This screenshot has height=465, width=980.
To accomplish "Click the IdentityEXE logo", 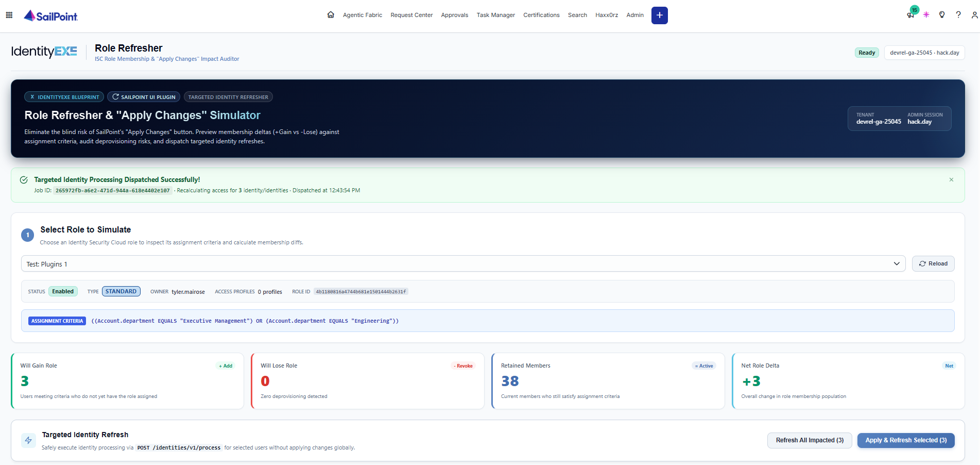I will [44, 52].
